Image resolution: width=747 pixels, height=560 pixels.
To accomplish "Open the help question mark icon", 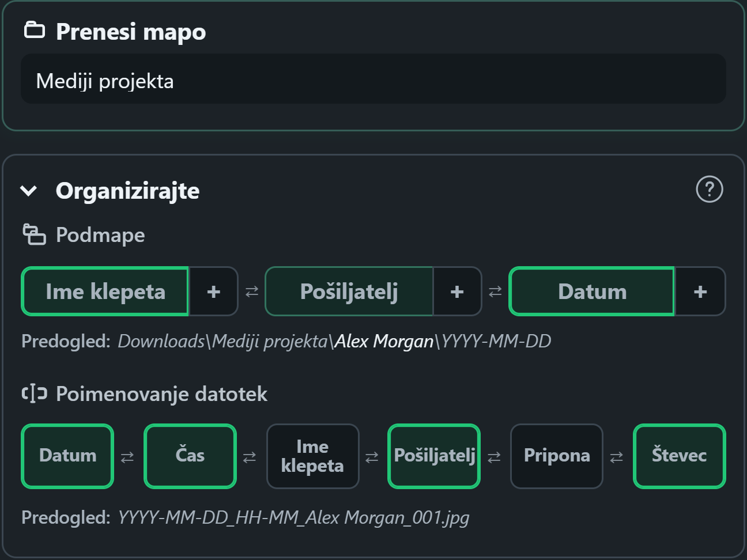I will click(x=710, y=189).
